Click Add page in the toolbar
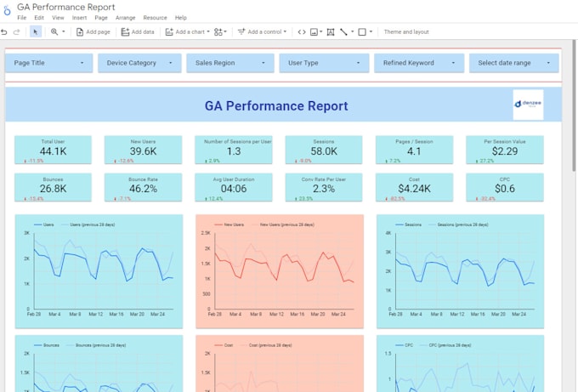Image resolution: width=578 pixels, height=392 pixels. pyautogui.click(x=93, y=32)
